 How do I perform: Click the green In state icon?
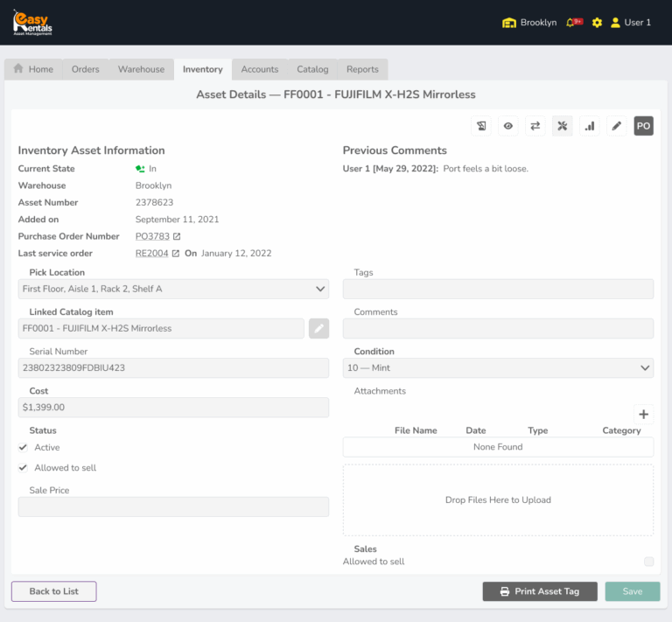(x=140, y=169)
